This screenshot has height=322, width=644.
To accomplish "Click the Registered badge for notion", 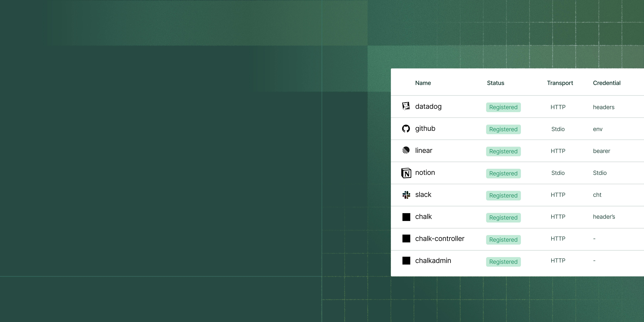I will 503,173.
